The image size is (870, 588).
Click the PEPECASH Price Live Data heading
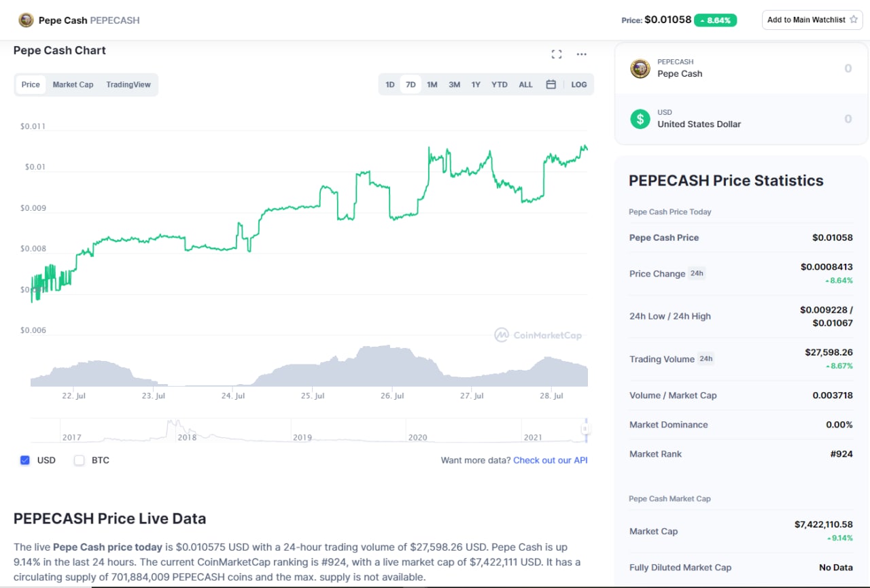click(109, 519)
